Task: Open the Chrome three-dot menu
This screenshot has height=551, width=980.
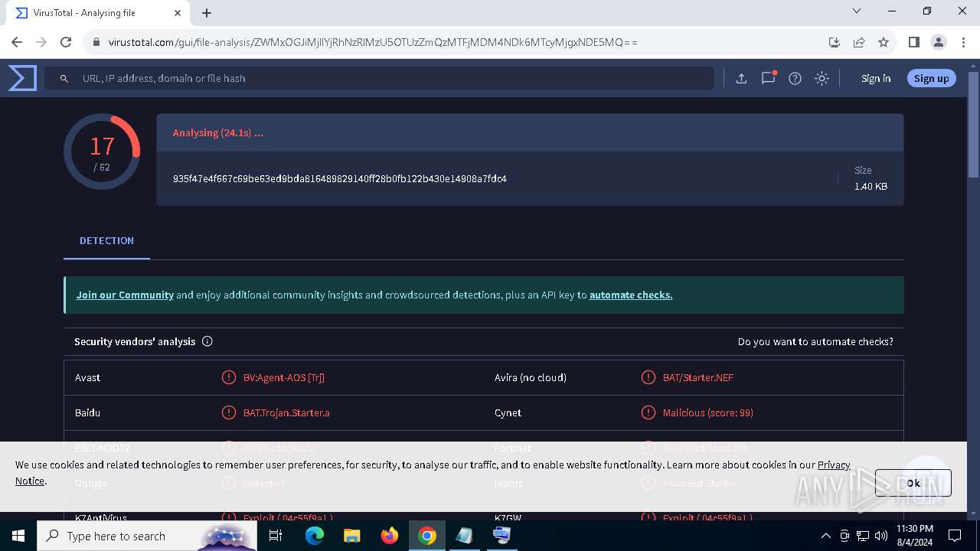Action: coord(963,42)
